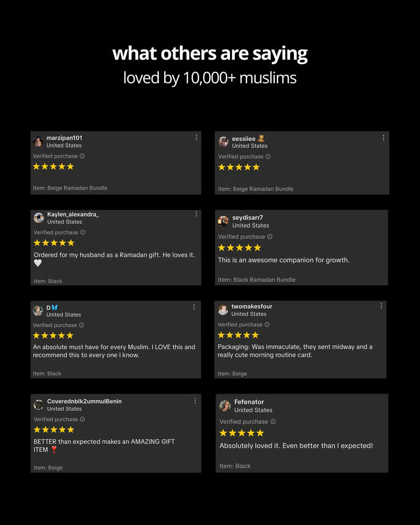The width and height of the screenshot is (420, 525).
Task: Click the five-star rating on Fefenator's review
Action: pyautogui.click(x=242, y=433)
